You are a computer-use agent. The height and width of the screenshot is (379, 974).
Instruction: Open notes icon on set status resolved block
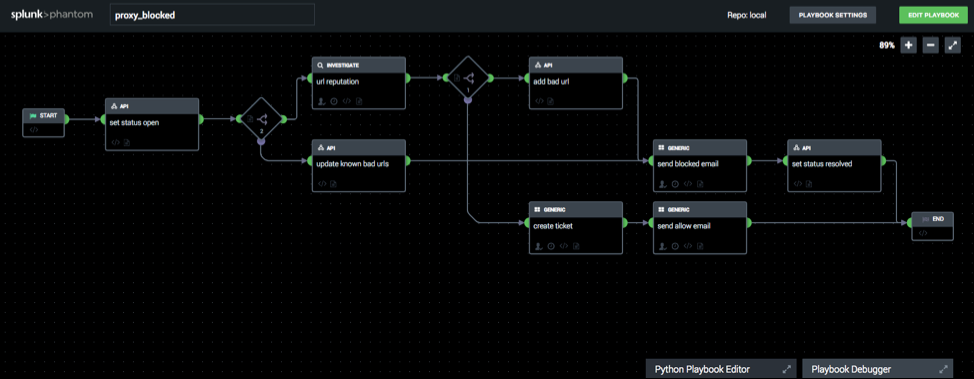coord(809,183)
